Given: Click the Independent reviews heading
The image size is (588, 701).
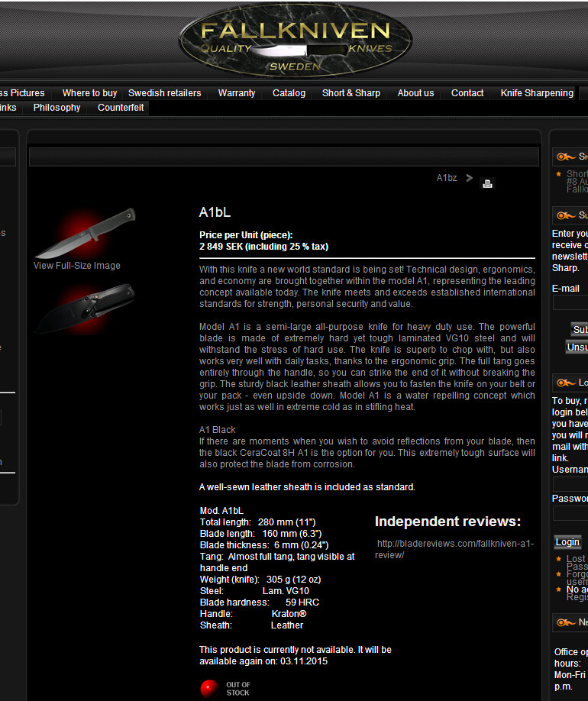Looking at the screenshot, I should (x=447, y=522).
